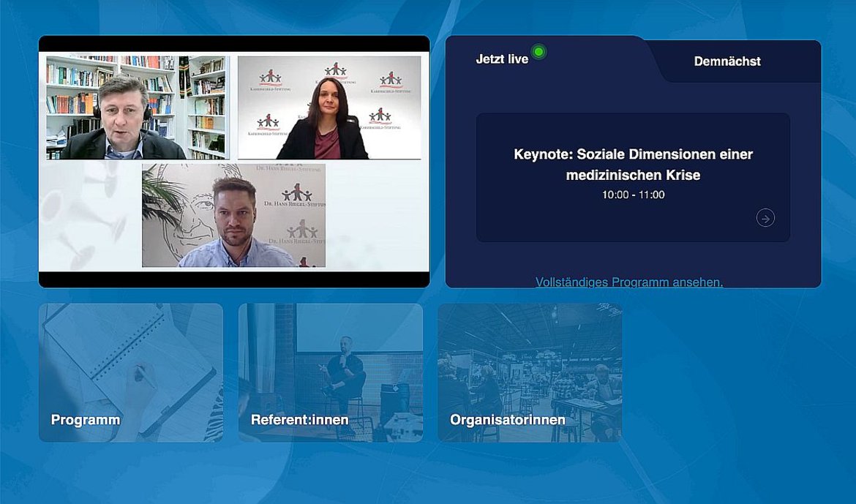Click the 10:00 - 11:00 session time
This screenshot has width=856, height=504.
coord(633,195)
